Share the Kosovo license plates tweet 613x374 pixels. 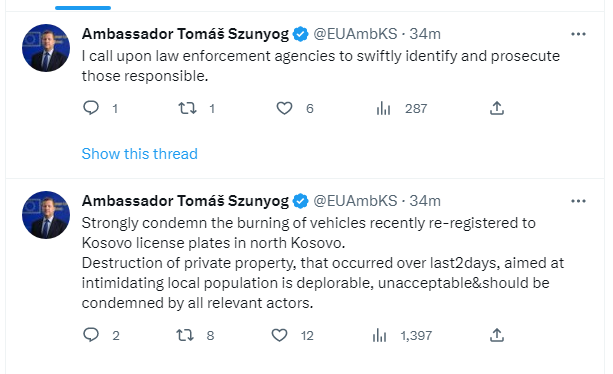[x=496, y=335]
